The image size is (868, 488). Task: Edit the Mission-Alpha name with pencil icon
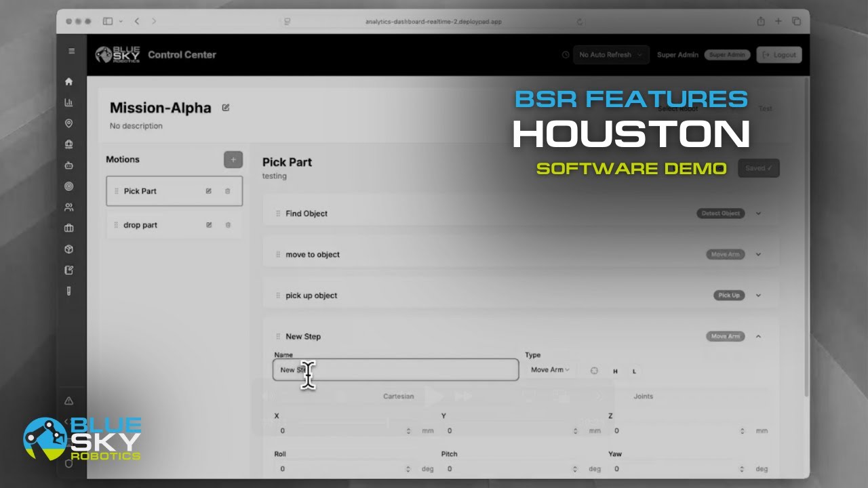[x=226, y=108]
